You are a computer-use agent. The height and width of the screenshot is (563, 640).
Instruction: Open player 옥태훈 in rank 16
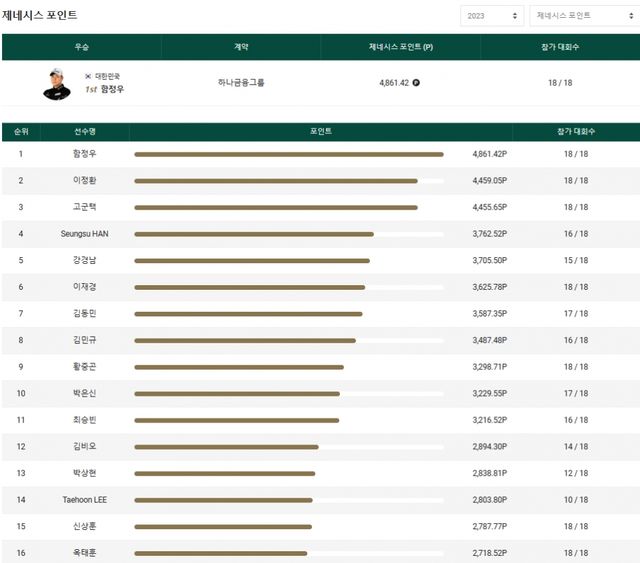[85, 553]
